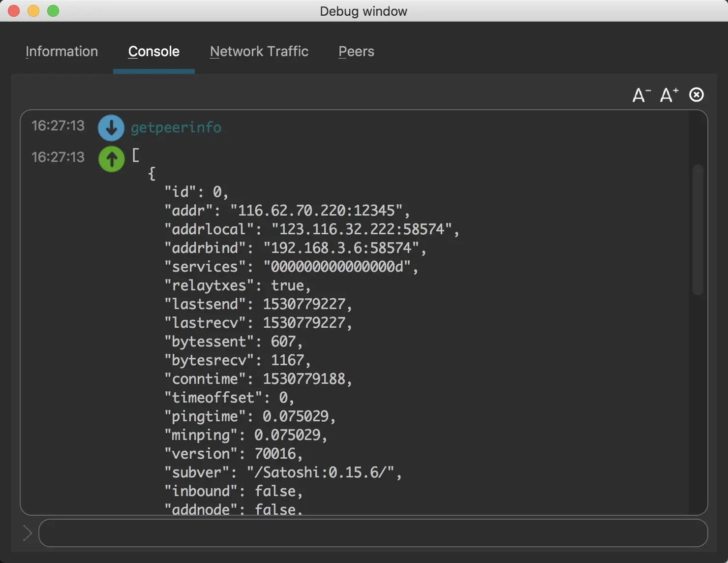Click the 16:27:13 timestamp beside the reply
The width and height of the screenshot is (728, 563).
coord(58,157)
